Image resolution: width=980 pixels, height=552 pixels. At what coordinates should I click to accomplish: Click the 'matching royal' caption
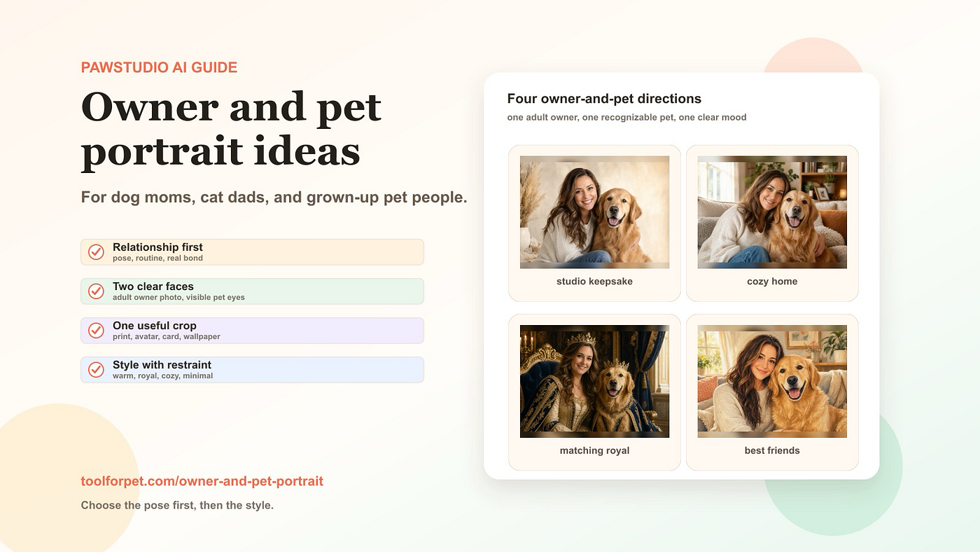coord(594,450)
